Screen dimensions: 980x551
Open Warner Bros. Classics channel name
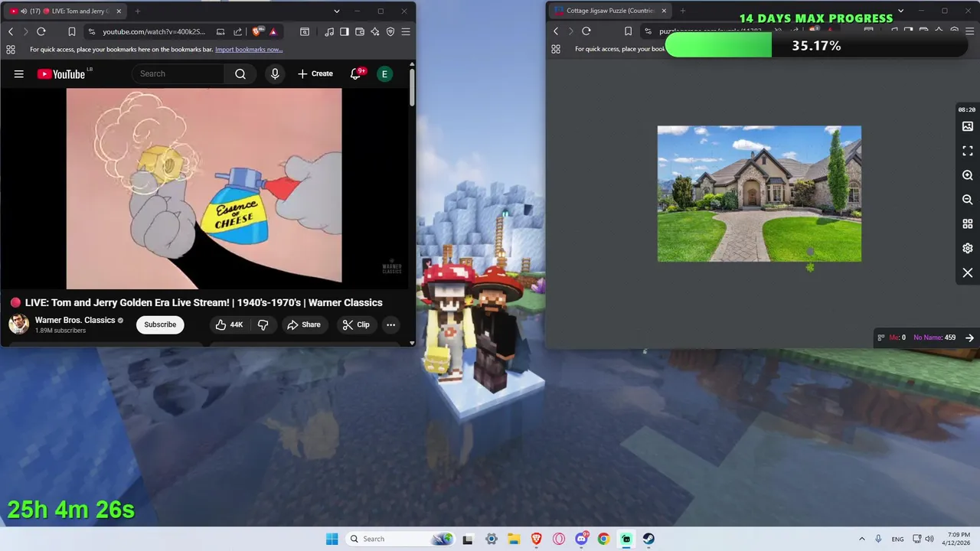click(75, 320)
